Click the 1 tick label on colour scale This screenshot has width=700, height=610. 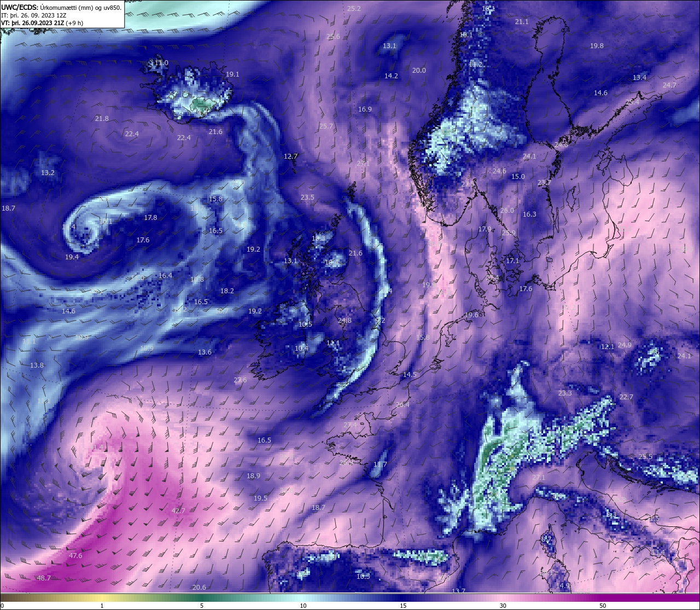tap(102, 606)
